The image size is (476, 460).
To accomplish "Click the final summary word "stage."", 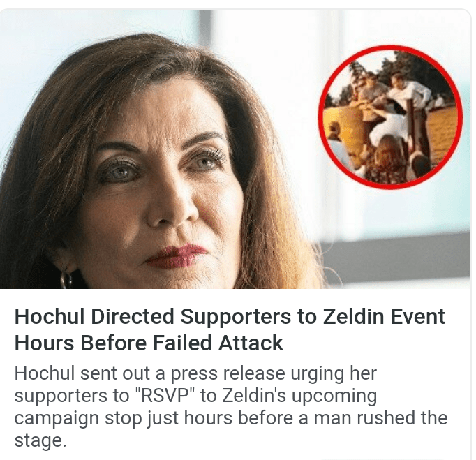I will pos(40,440).
